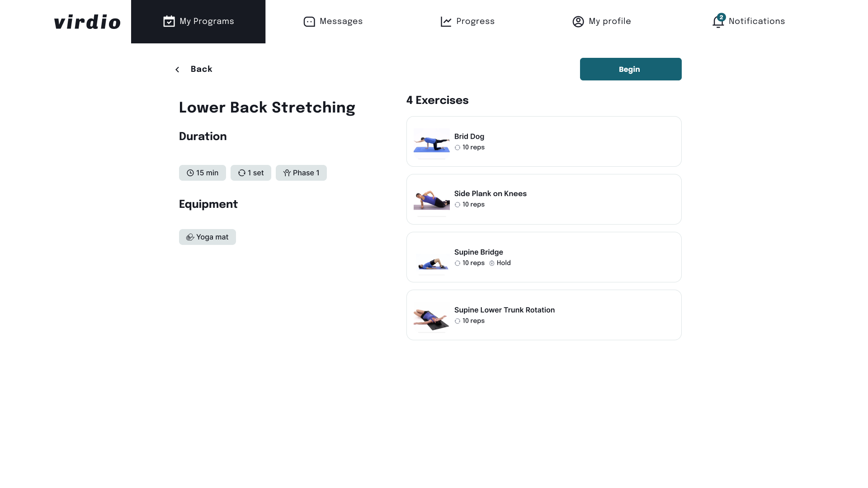The width and height of the screenshot is (868, 488).
Task: Click the Progress chart icon
Action: pyautogui.click(x=446, y=22)
